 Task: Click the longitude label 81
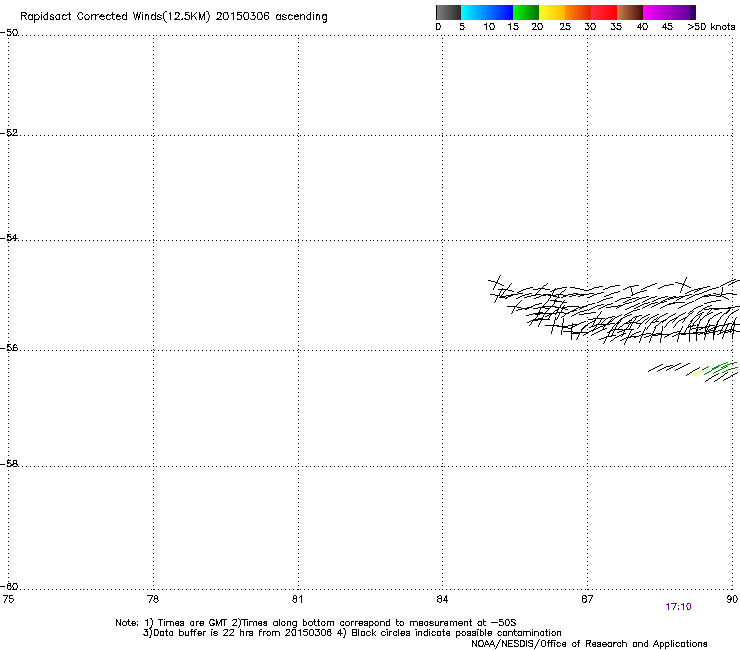point(297,599)
